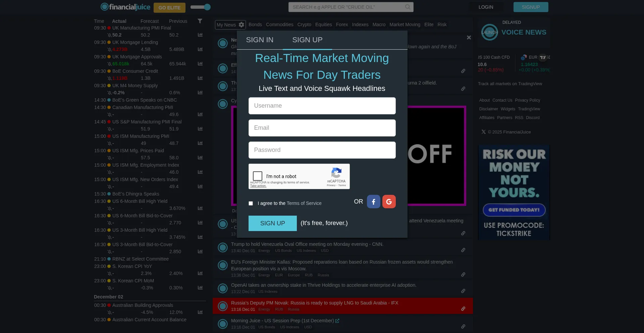Viewport: 644px width, 333px height.
Task: Close the sign-up popup
Action: [469, 38]
